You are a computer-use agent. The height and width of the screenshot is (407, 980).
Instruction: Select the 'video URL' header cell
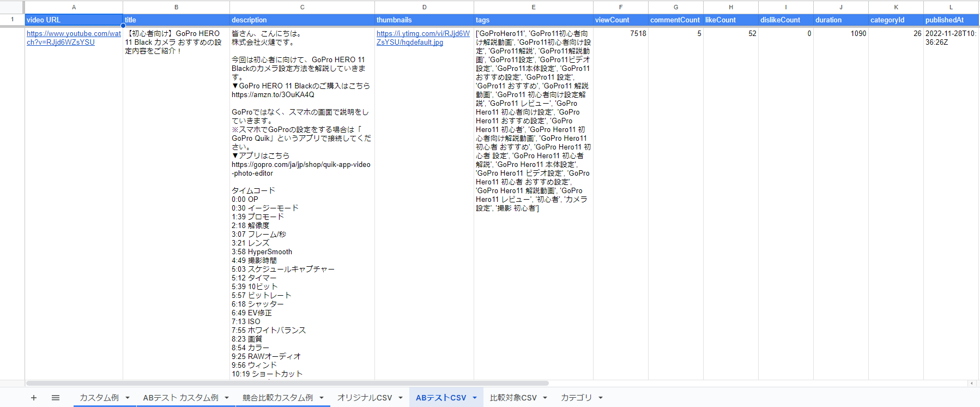pyautogui.click(x=74, y=20)
